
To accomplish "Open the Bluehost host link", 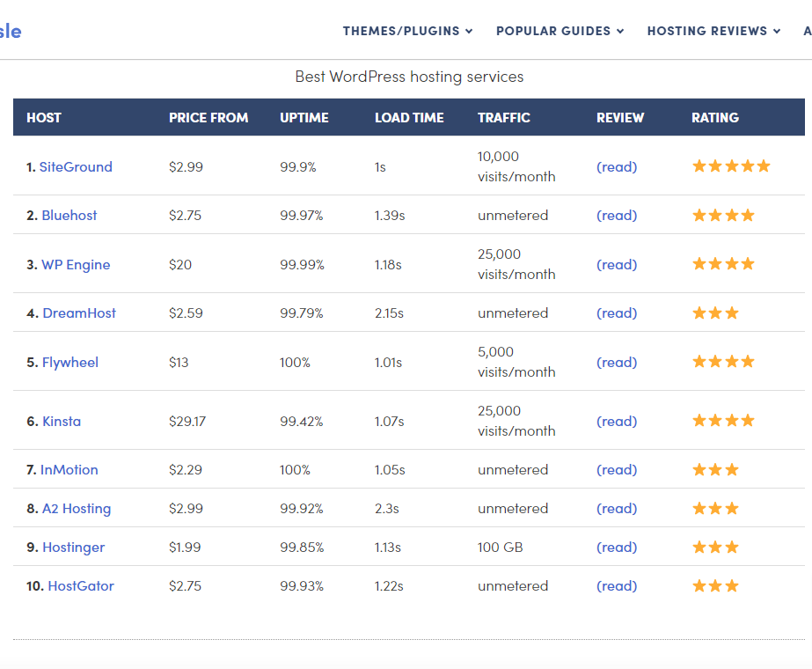I will pos(69,216).
